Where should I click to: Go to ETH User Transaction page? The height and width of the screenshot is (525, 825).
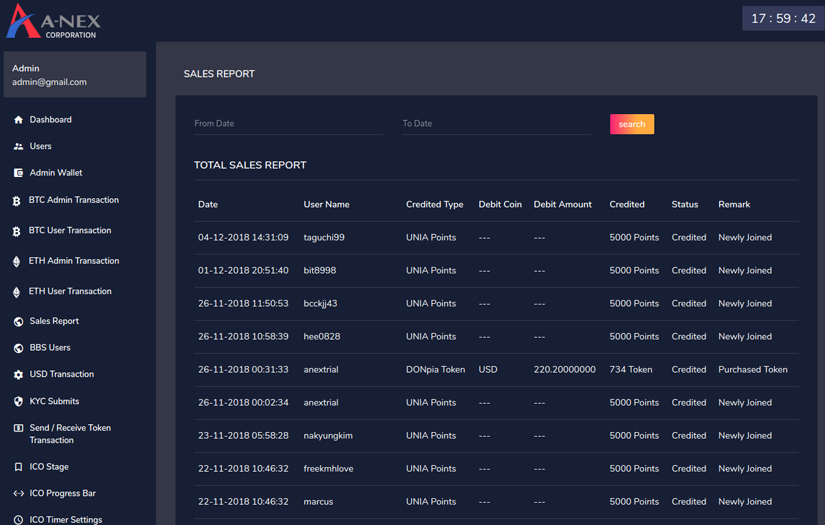click(70, 291)
